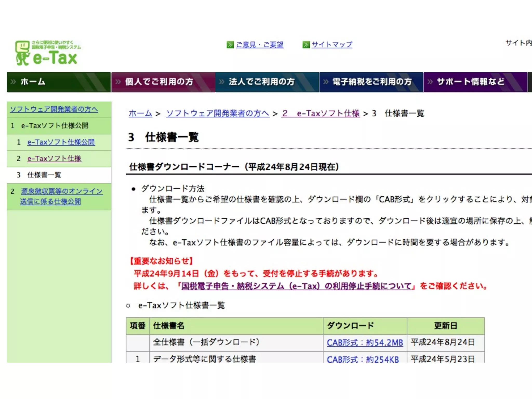Click chevron icon on ホーム nav tab

pyautogui.click(x=13, y=82)
